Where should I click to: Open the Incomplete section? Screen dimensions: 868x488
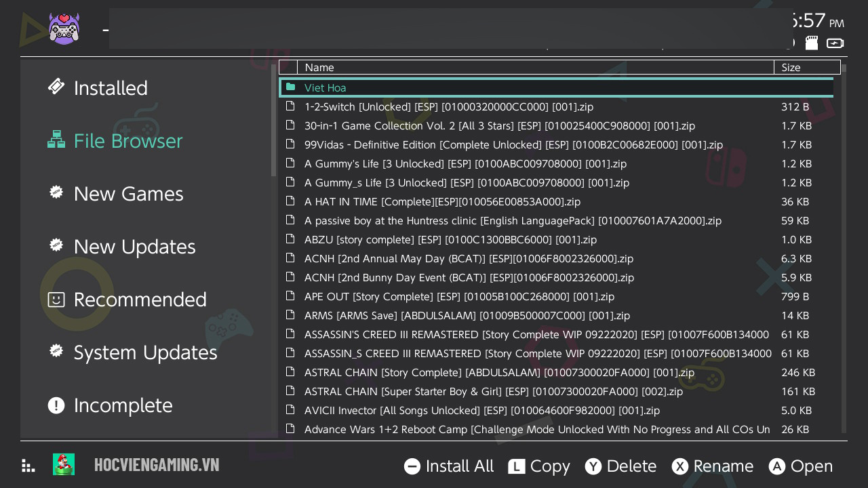tap(110, 405)
